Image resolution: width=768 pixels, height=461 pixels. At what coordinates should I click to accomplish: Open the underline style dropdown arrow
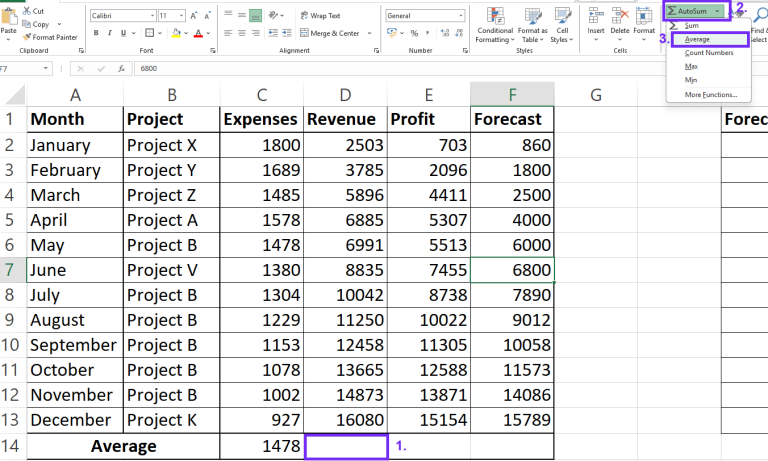[x=133, y=33]
